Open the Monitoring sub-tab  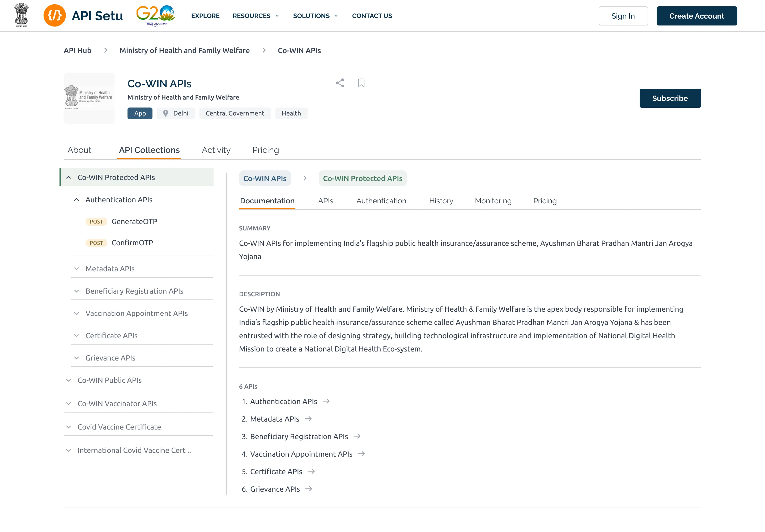coord(493,201)
